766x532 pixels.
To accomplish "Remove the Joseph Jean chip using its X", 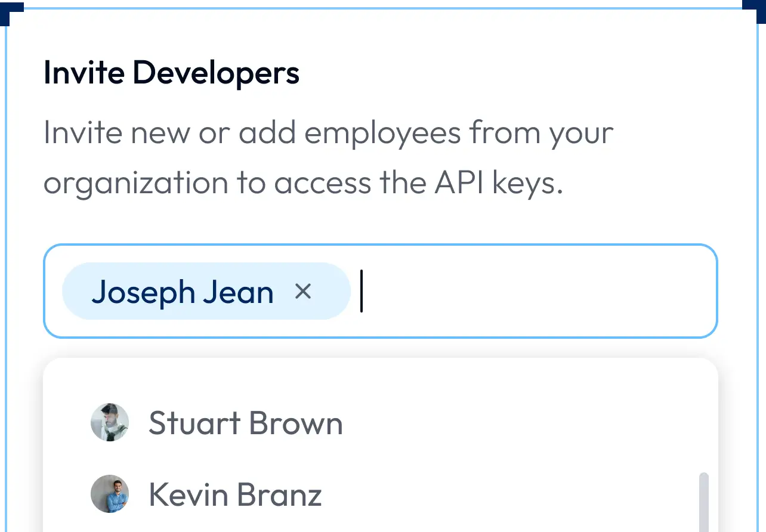I will tap(304, 292).
